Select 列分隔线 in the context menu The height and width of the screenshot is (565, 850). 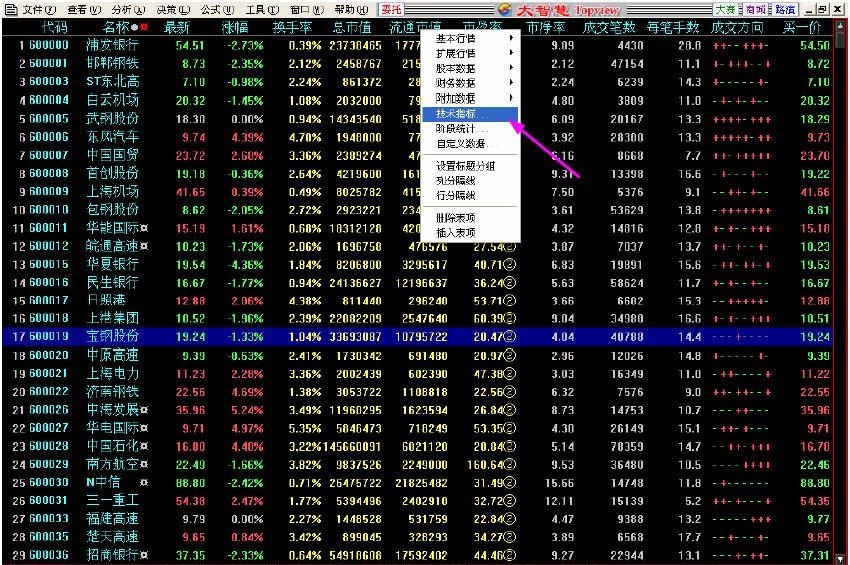(470, 180)
